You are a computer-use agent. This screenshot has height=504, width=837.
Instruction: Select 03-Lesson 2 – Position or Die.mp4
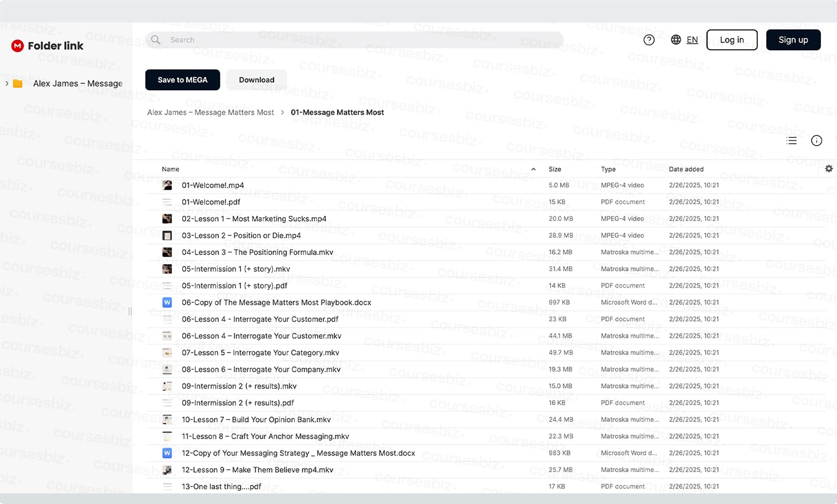[x=241, y=235]
